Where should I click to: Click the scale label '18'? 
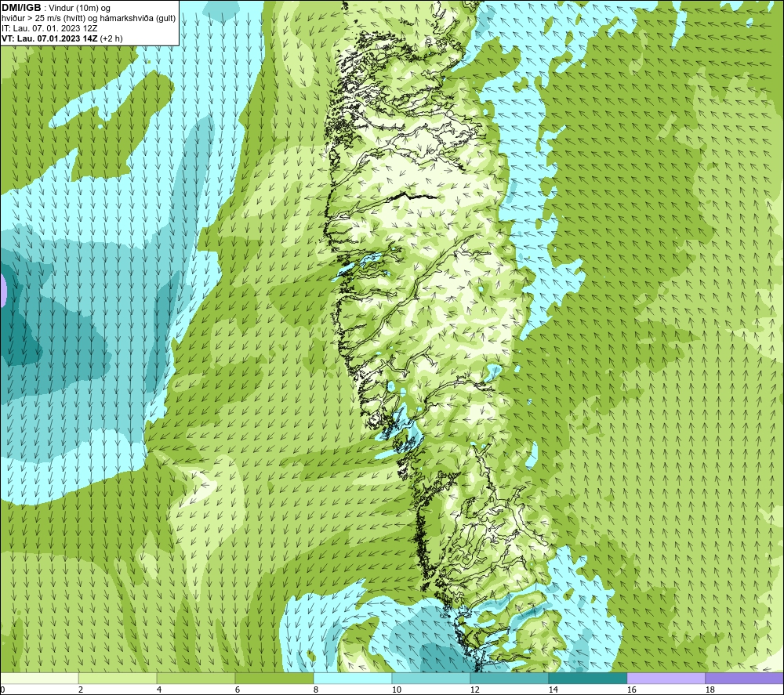coord(710,690)
